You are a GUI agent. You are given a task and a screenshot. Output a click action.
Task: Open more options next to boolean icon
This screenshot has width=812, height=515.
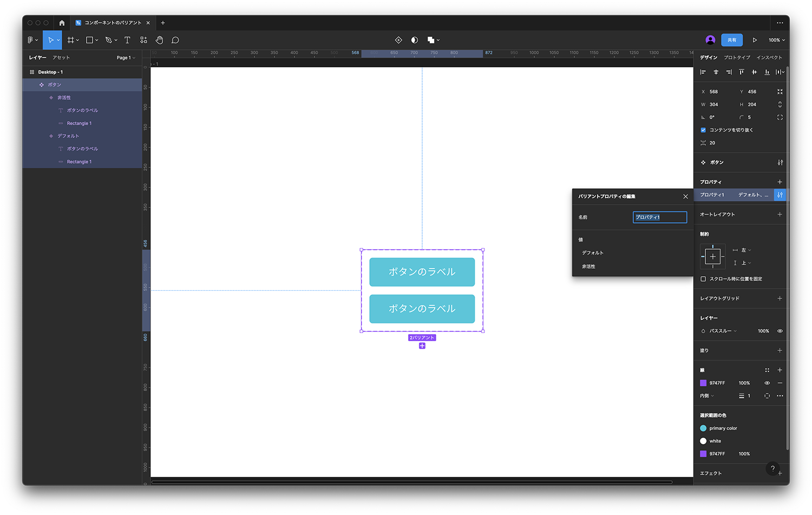pyautogui.click(x=438, y=40)
